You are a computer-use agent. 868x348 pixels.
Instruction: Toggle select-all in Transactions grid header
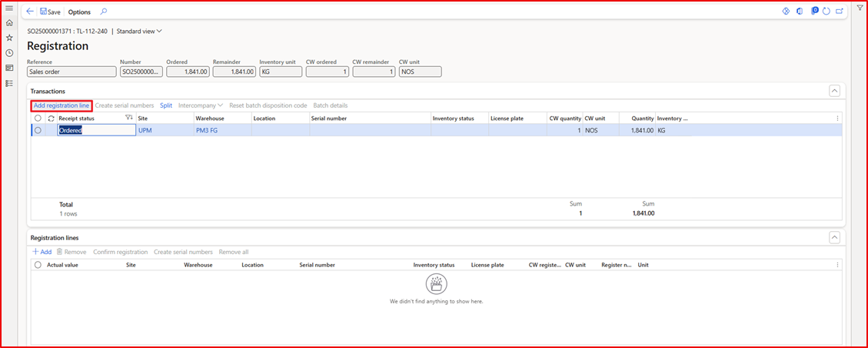click(38, 118)
